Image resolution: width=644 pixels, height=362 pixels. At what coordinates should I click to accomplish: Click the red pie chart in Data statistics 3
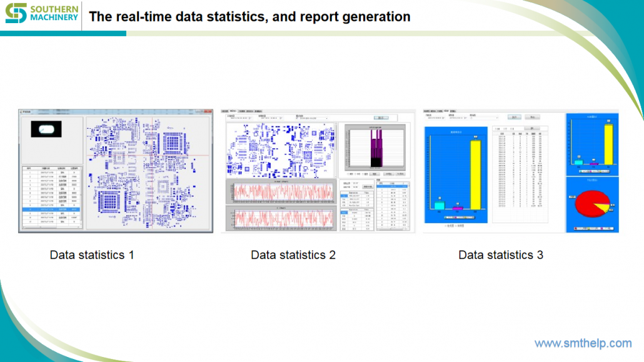pos(592,203)
